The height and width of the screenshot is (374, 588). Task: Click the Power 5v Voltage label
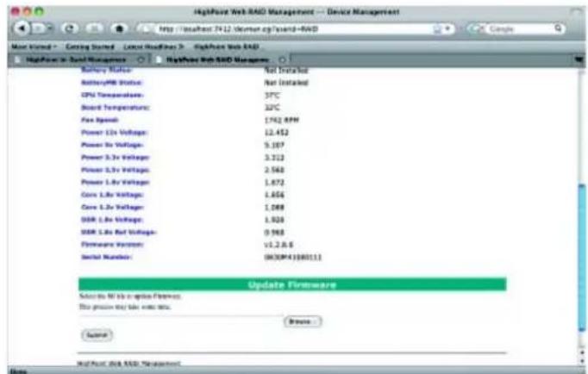[x=112, y=145]
